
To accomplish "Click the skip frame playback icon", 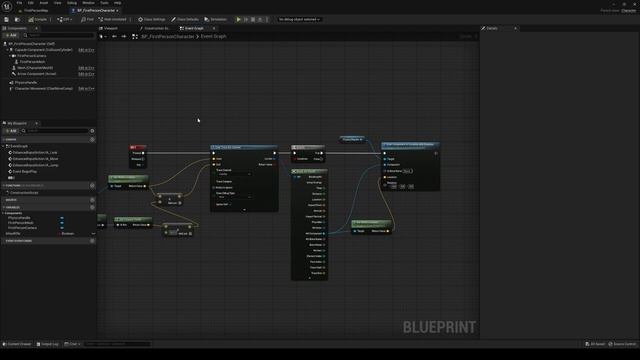I will coord(246,19).
